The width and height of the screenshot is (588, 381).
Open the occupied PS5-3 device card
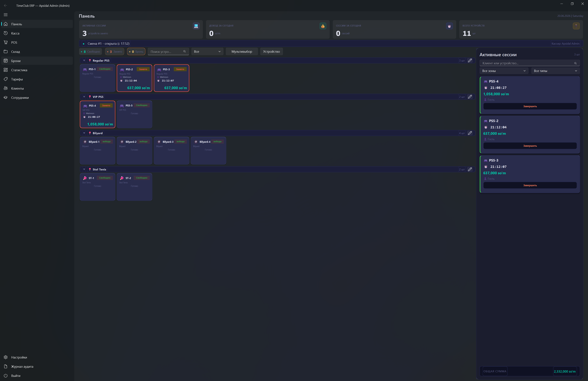(171, 78)
